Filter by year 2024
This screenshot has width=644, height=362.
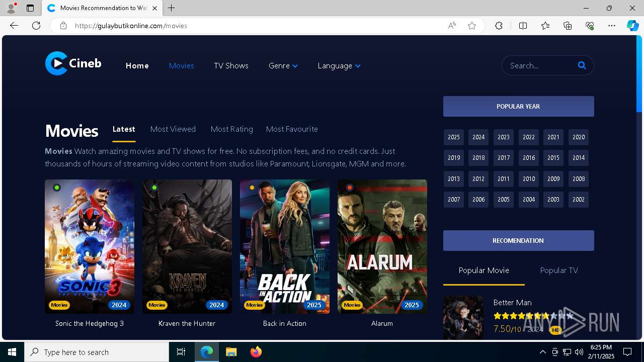(478, 137)
